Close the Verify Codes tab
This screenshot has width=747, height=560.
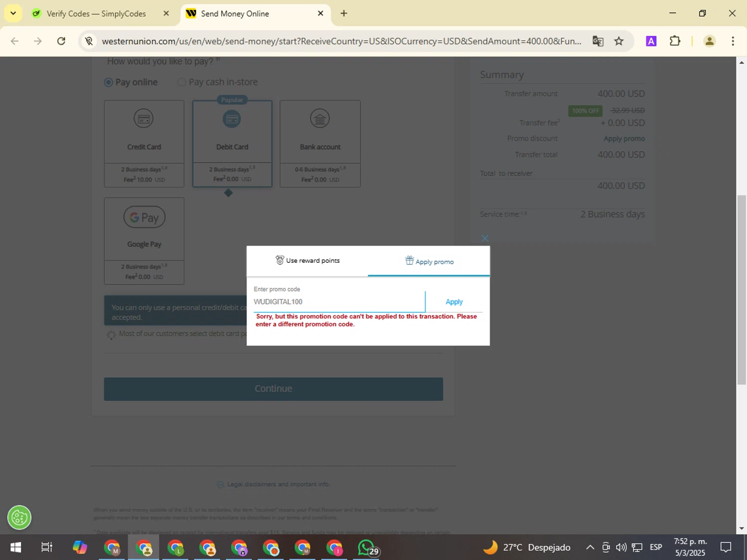click(x=166, y=13)
